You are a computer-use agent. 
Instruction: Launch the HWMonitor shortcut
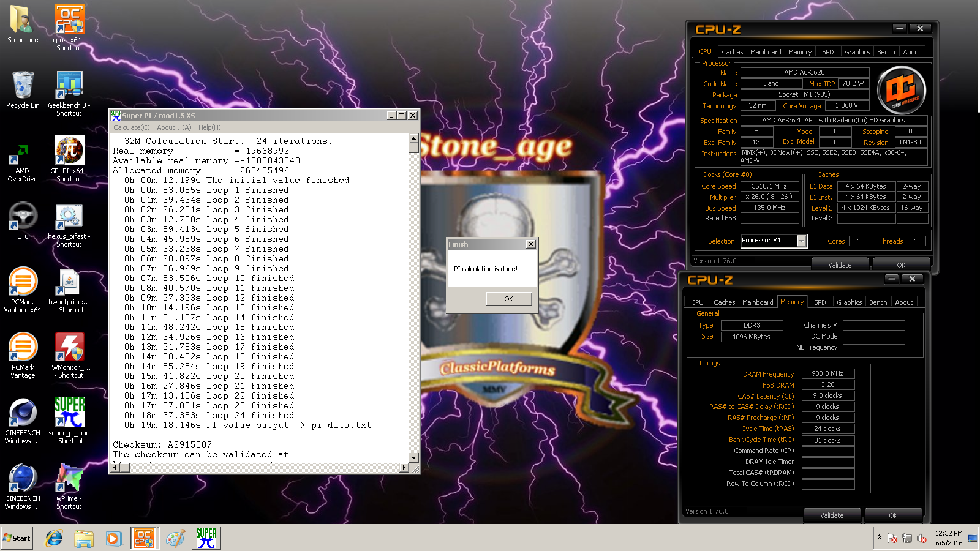tap(69, 356)
